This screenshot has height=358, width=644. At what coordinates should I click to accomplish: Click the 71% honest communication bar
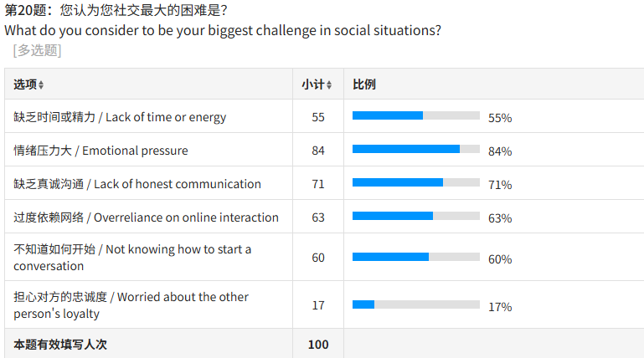(x=415, y=183)
